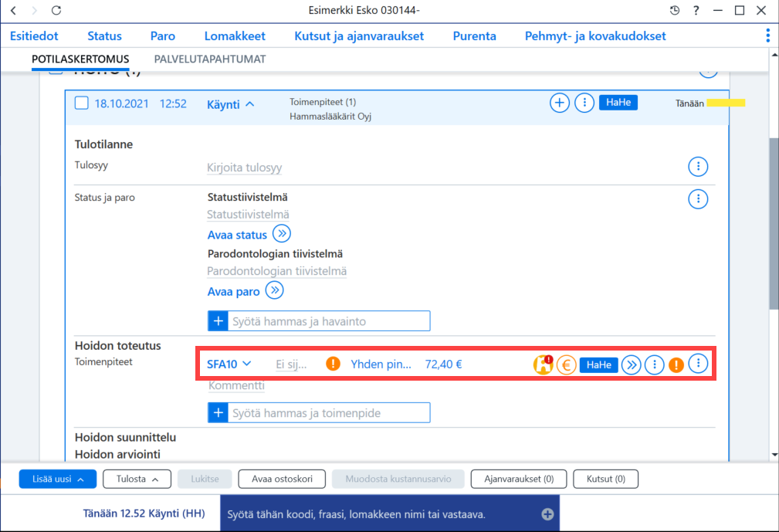Switch to the PALVELUTAPAHTUMAT tab
This screenshot has width=779, height=532.
tap(210, 59)
